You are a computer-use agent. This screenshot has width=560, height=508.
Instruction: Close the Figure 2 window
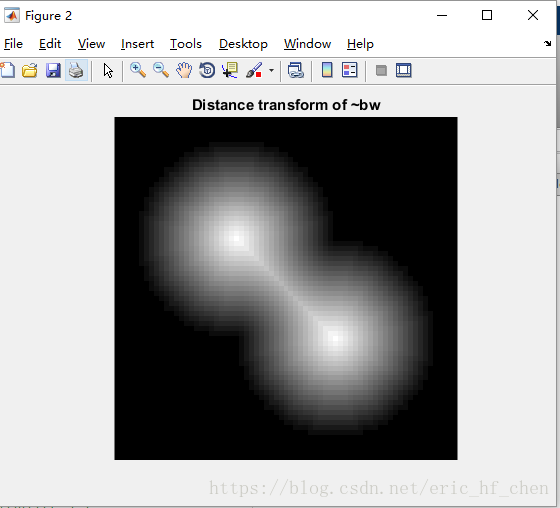click(x=533, y=15)
